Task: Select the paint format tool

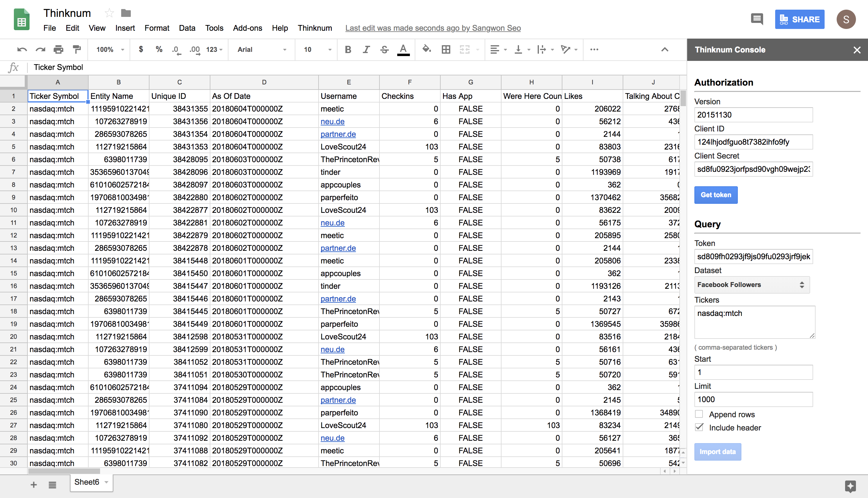Action: 77,50
